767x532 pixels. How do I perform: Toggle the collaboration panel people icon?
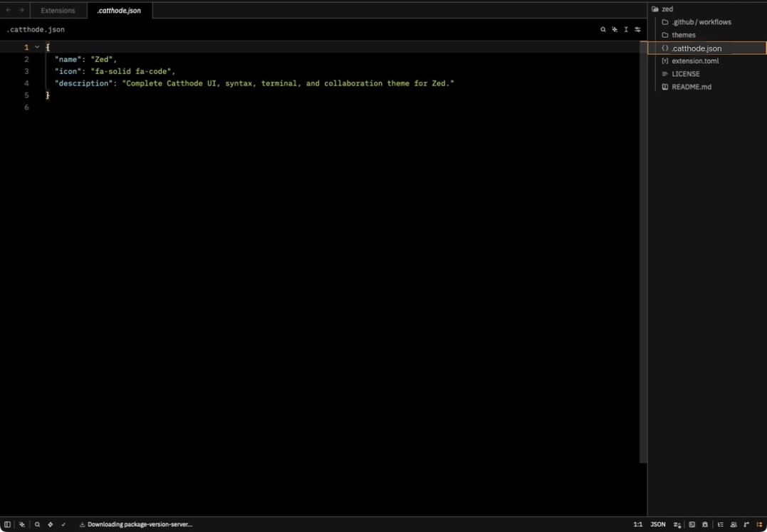(x=734, y=524)
